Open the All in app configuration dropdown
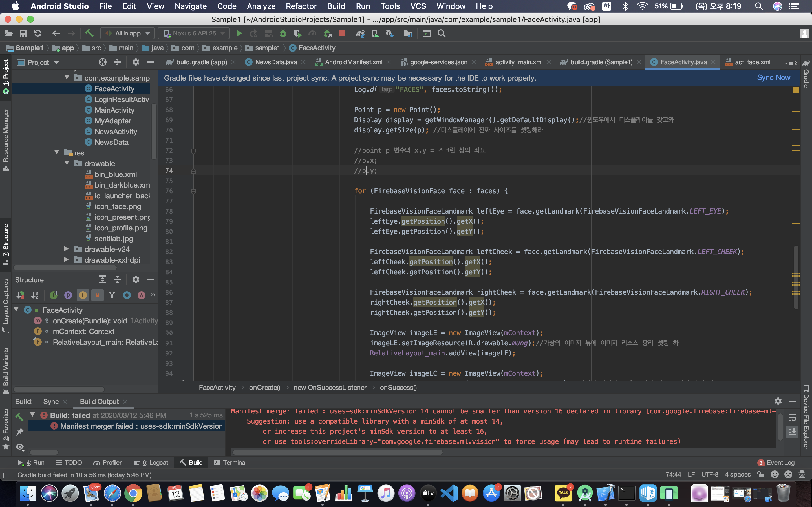 coord(128,33)
